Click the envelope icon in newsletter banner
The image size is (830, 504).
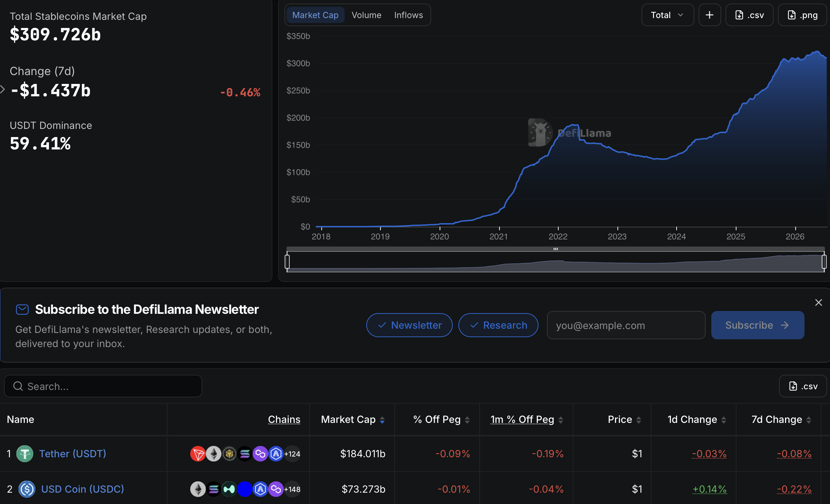coord(22,310)
